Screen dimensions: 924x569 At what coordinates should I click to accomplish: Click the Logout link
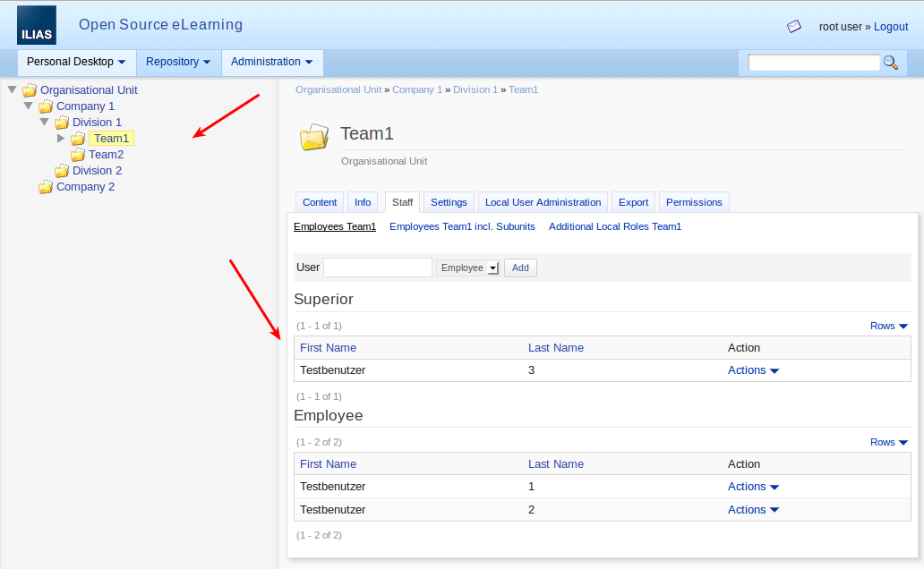(890, 27)
